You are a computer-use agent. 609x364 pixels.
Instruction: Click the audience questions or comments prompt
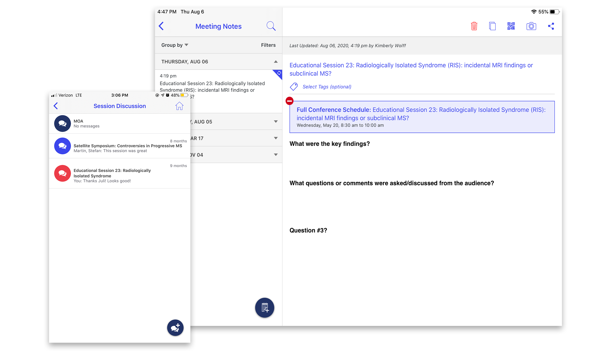point(392,183)
